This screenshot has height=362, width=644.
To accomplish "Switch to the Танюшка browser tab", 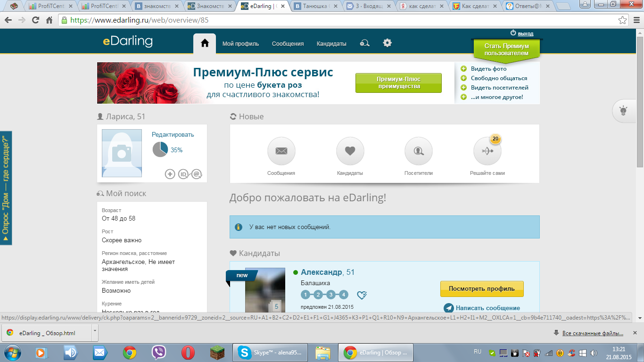I will click(x=315, y=6).
